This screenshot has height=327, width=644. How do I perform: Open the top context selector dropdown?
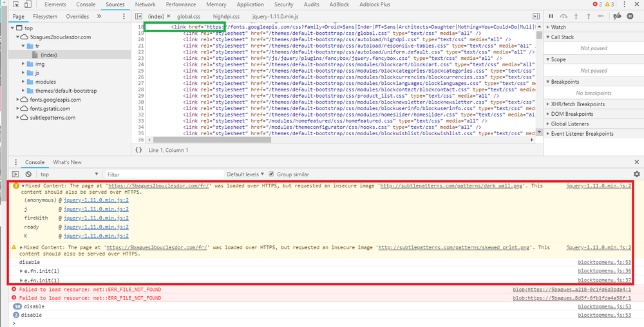[69, 174]
